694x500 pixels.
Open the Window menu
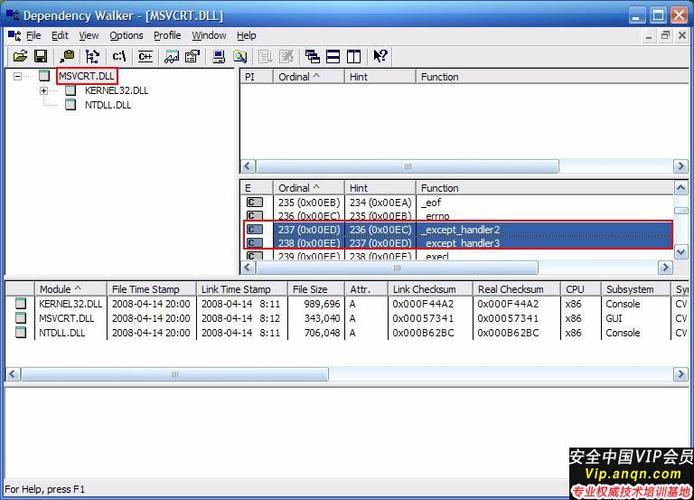(x=209, y=35)
